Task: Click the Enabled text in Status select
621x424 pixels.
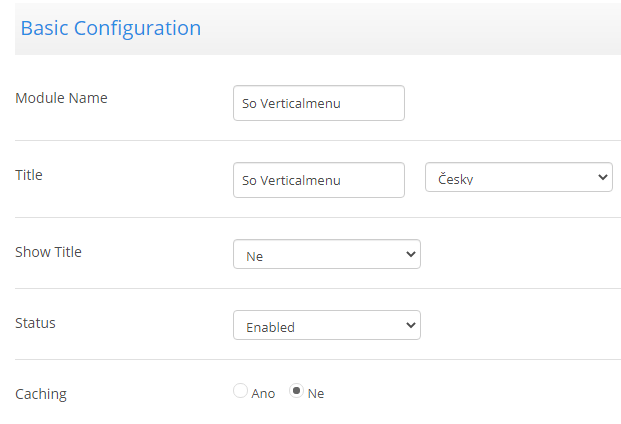Action: [270, 327]
